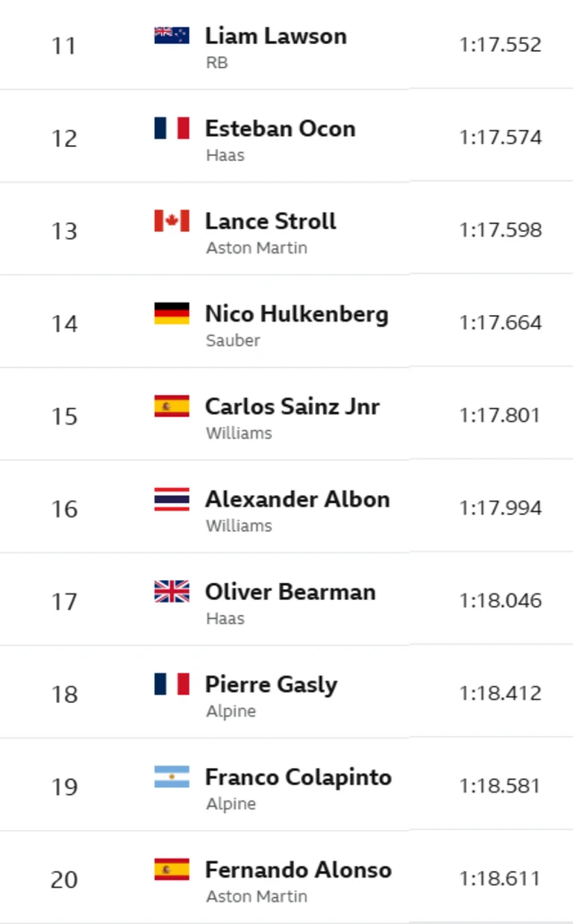Select the Williams team label under Carlos Sainz
This screenshot has width=573, height=924.
click(238, 433)
